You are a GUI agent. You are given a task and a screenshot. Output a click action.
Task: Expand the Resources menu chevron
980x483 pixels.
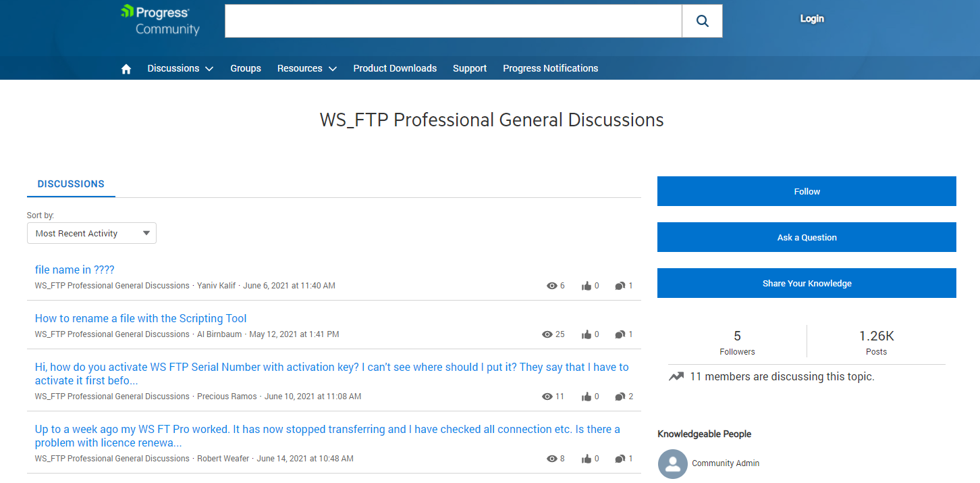pos(332,68)
